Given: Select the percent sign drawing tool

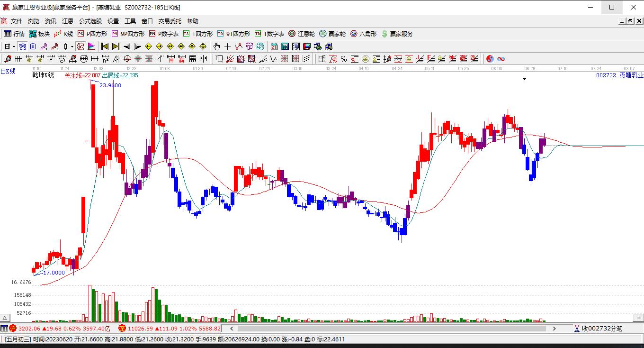Looking at the screenshot, I should [x=344, y=59].
